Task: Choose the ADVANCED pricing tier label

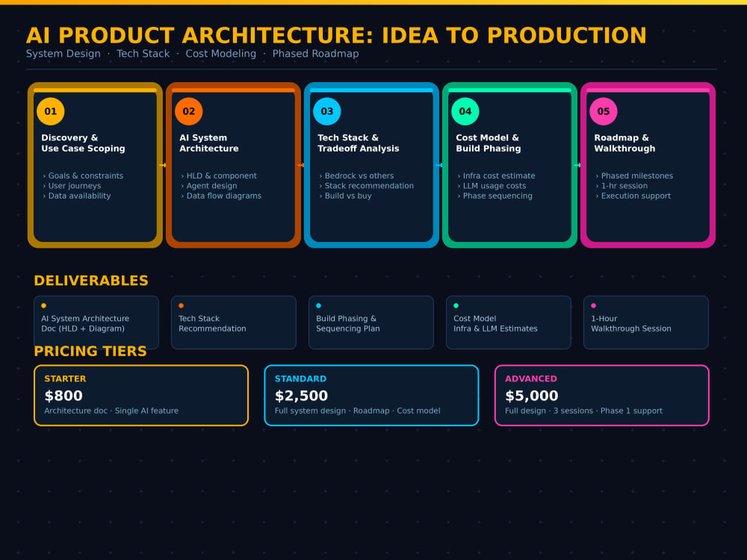Action: [530, 379]
